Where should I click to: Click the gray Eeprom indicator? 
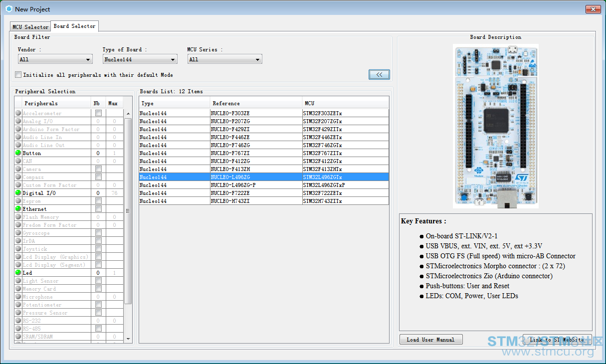[18, 201]
